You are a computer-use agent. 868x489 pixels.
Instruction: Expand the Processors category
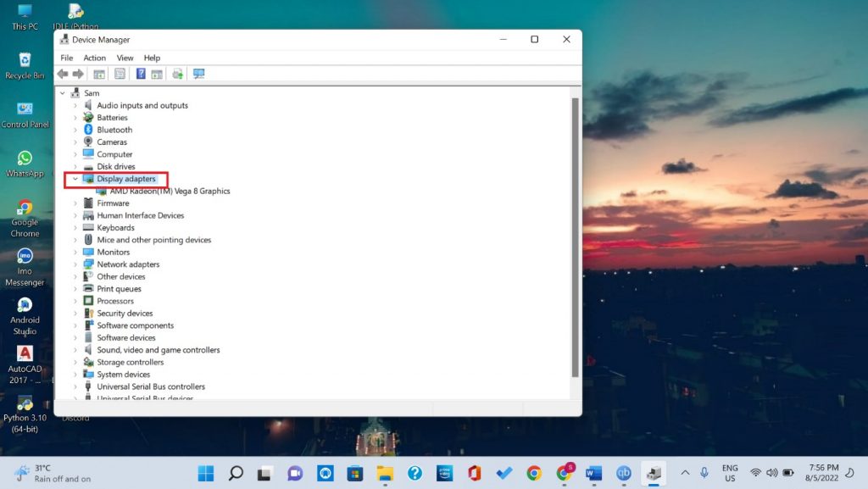pyautogui.click(x=75, y=301)
